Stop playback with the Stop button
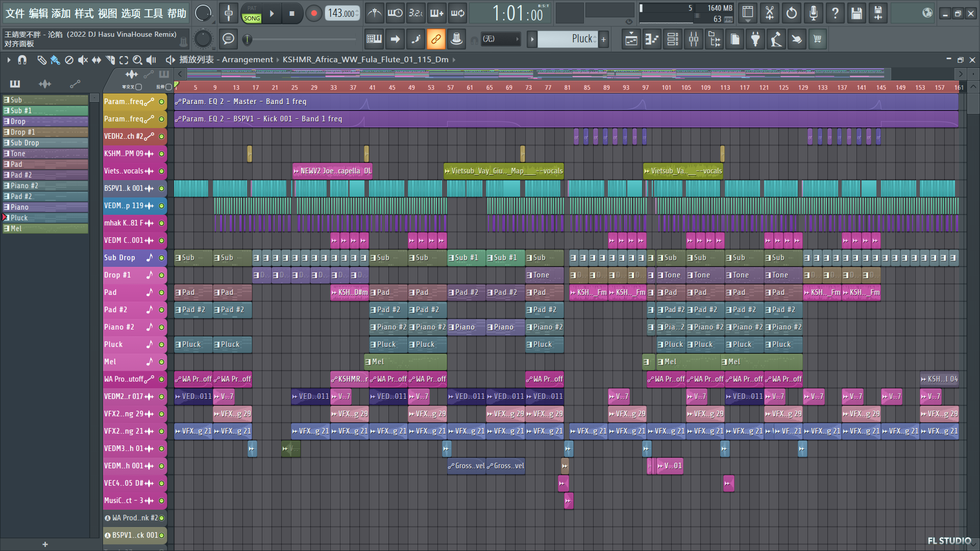The width and height of the screenshot is (980, 551). pos(292,14)
